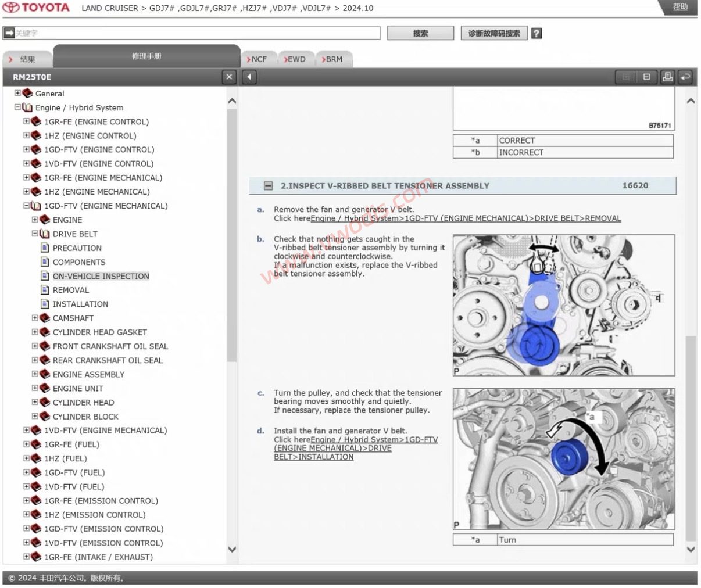Follow the DRIVE BELT>INSTALLATION link
Image resolution: width=701 pixels, height=588 pixels.
point(356,448)
